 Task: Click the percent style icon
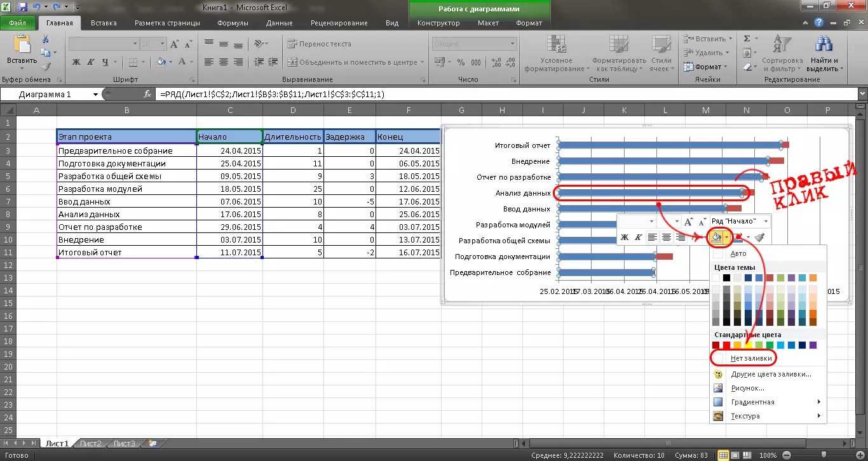459,62
